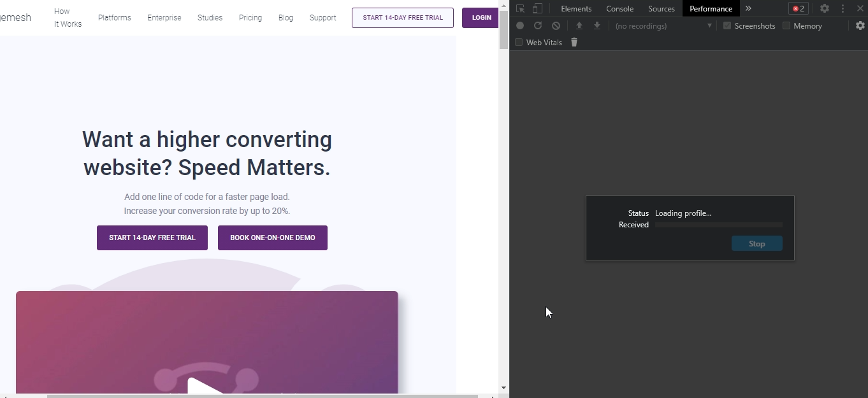This screenshot has height=398, width=868.
Task: Open the Enterprise nav link
Action: coord(164,18)
